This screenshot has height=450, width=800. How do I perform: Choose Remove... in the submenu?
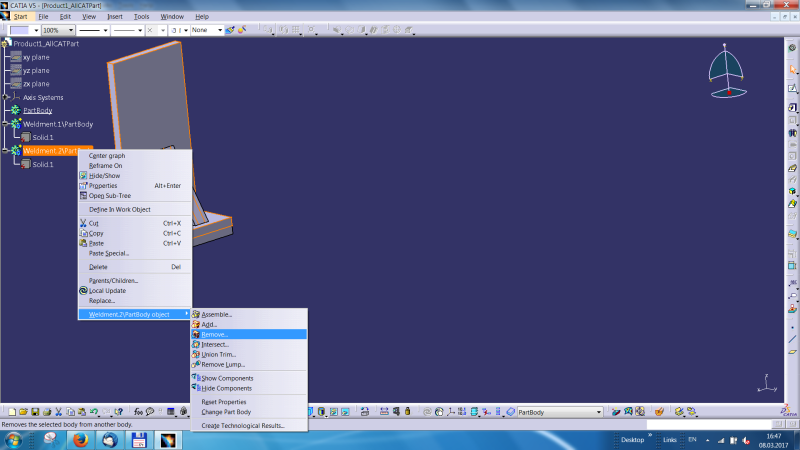pyautogui.click(x=249, y=334)
